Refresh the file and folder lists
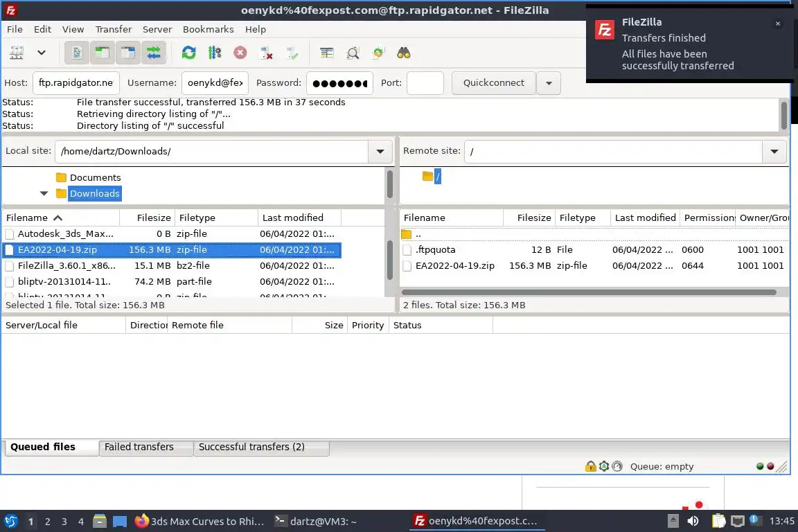The height and width of the screenshot is (532, 798). 189,53
